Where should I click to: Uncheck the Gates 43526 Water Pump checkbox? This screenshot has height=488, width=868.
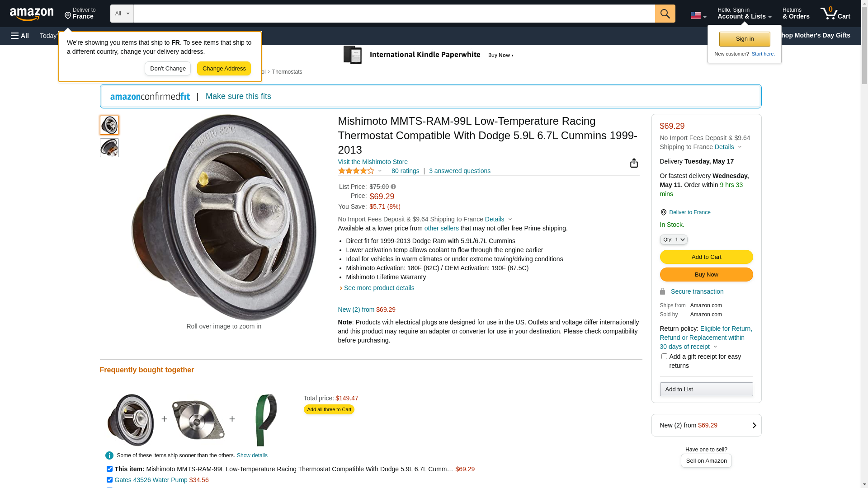click(109, 480)
